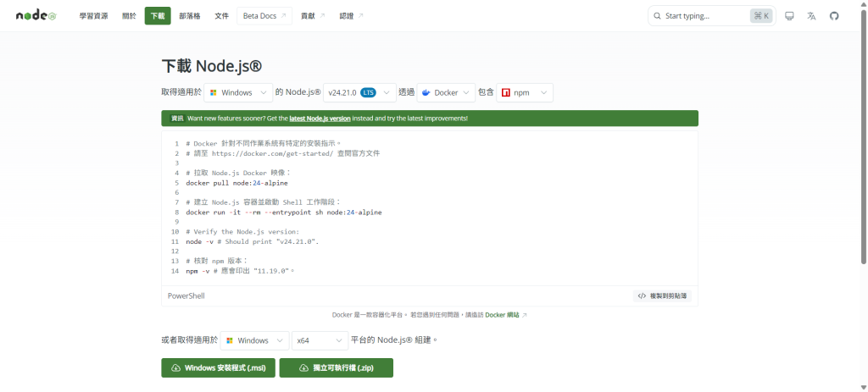Click the npm logo icon
Viewport: 868px width, 392px height.
[x=505, y=93]
